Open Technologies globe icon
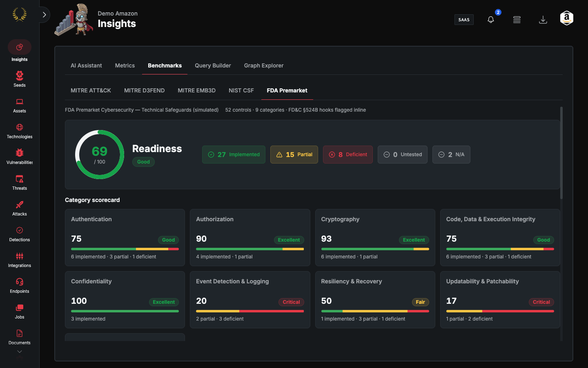 coord(19,127)
